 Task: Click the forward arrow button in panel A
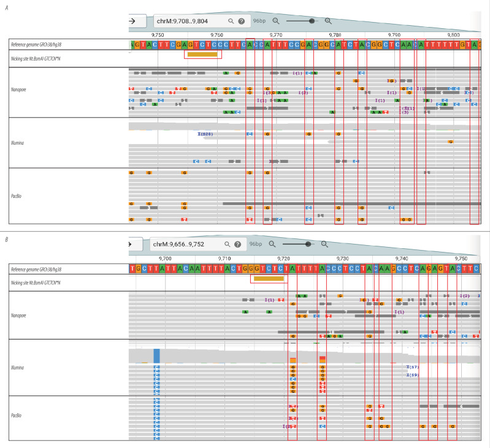[x=132, y=21]
